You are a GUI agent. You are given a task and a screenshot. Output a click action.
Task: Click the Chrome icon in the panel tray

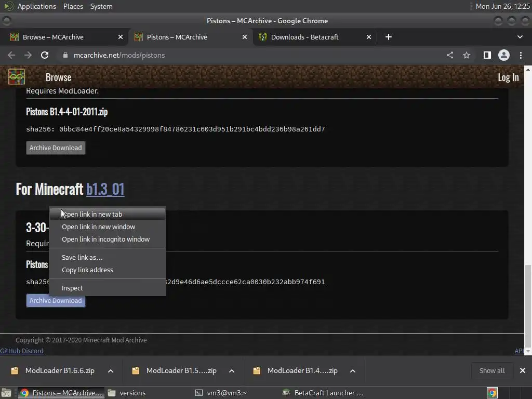point(492,393)
